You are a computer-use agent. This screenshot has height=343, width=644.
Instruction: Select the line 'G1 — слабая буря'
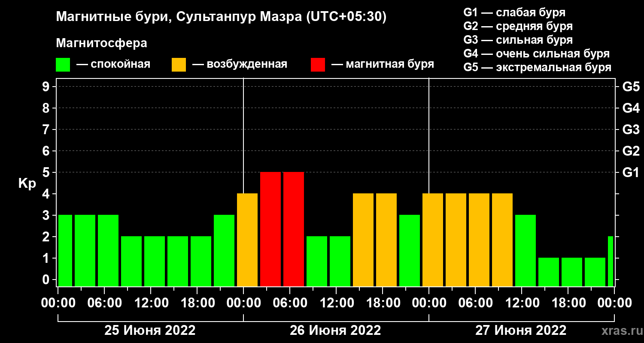click(514, 12)
